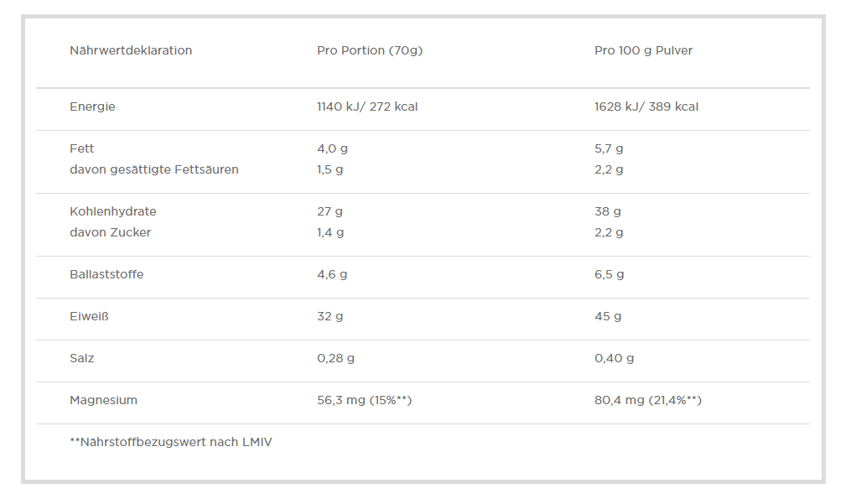Click the 1628 kJ/ 389 kcal value
The image size is (846, 504).
(x=646, y=107)
